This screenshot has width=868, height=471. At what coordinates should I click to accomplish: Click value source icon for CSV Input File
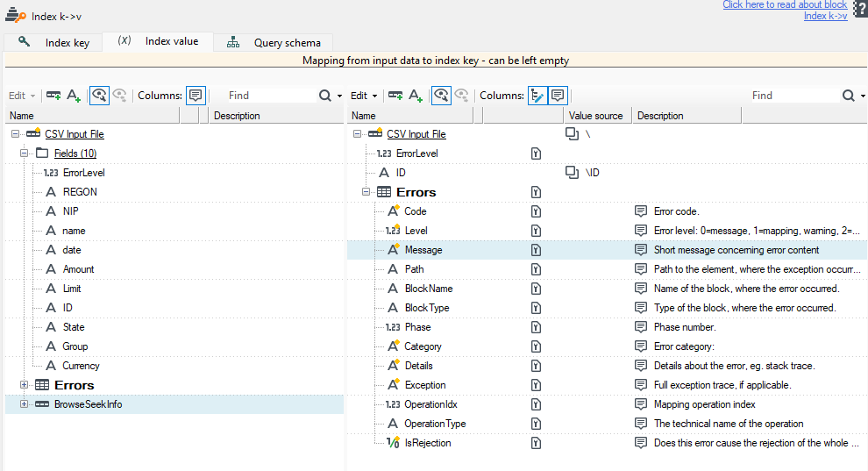tap(572, 133)
